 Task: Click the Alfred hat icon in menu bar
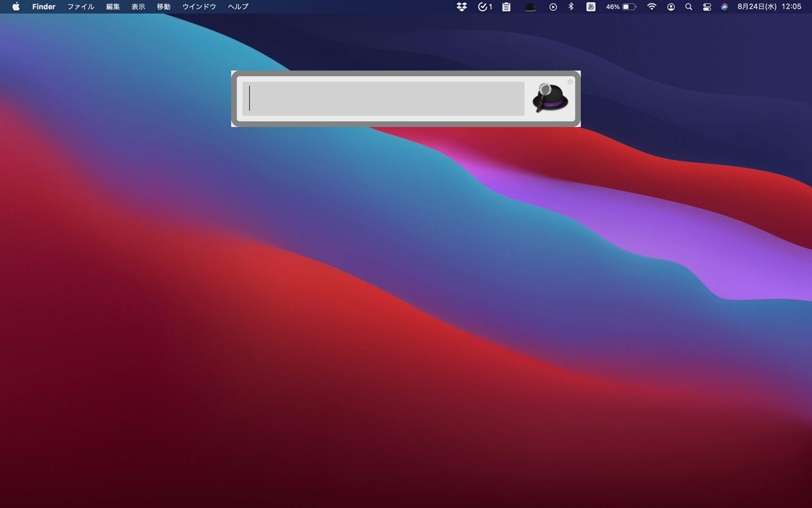click(x=530, y=7)
